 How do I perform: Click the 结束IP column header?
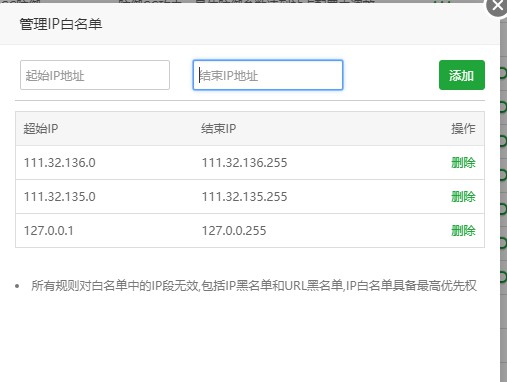point(219,129)
